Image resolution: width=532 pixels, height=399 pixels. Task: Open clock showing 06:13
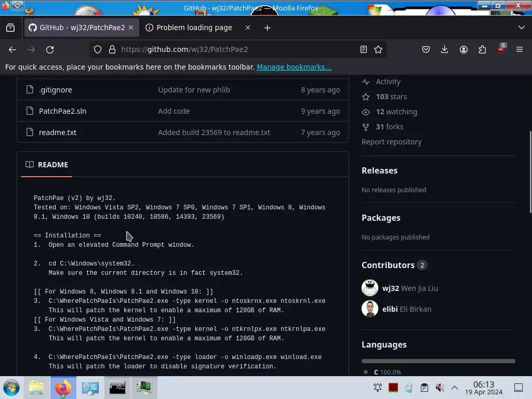pyautogui.click(x=484, y=388)
